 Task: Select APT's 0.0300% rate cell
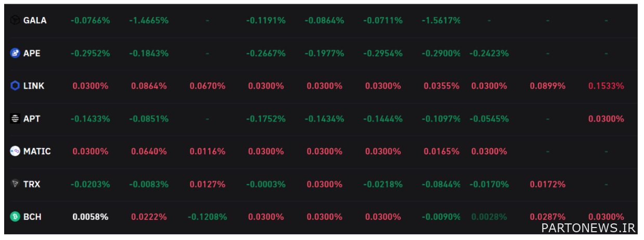pyautogui.click(x=606, y=118)
